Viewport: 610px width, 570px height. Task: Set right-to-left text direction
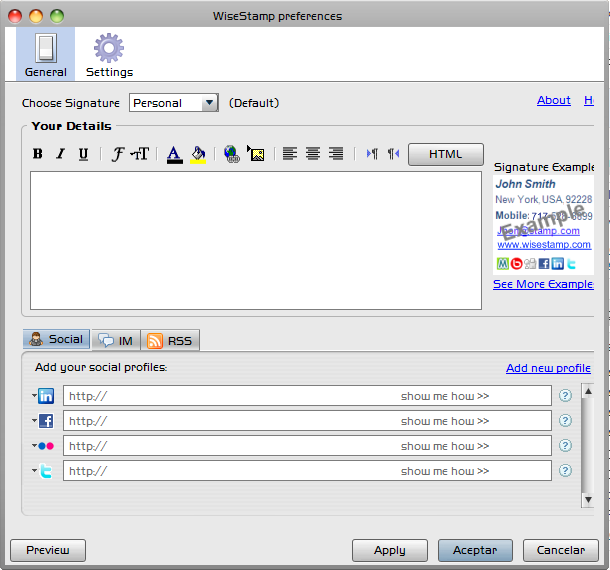pos(393,154)
